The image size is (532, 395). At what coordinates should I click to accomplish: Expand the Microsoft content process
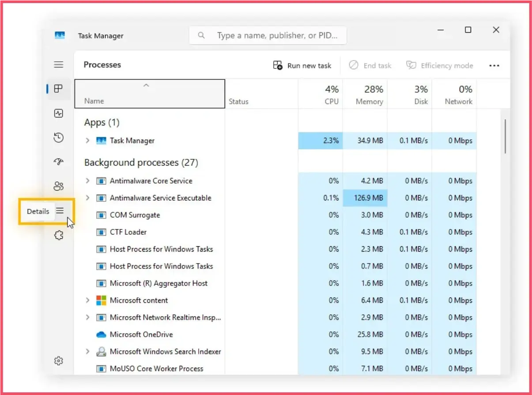click(87, 300)
